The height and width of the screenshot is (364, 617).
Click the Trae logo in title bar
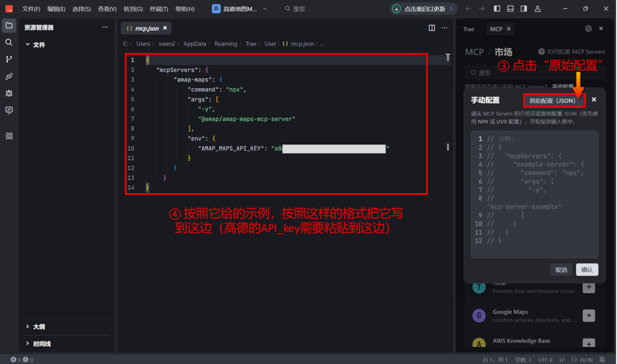tap(9, 9)
